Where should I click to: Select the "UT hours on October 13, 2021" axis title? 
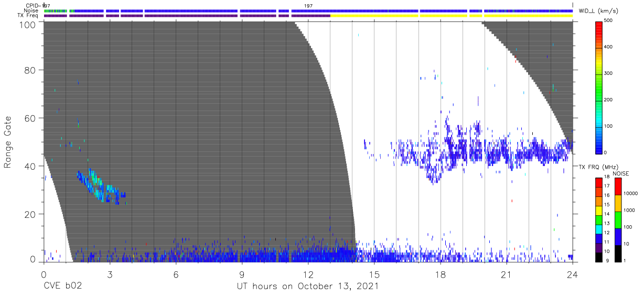pyautogui.click(x=308, y=287)
